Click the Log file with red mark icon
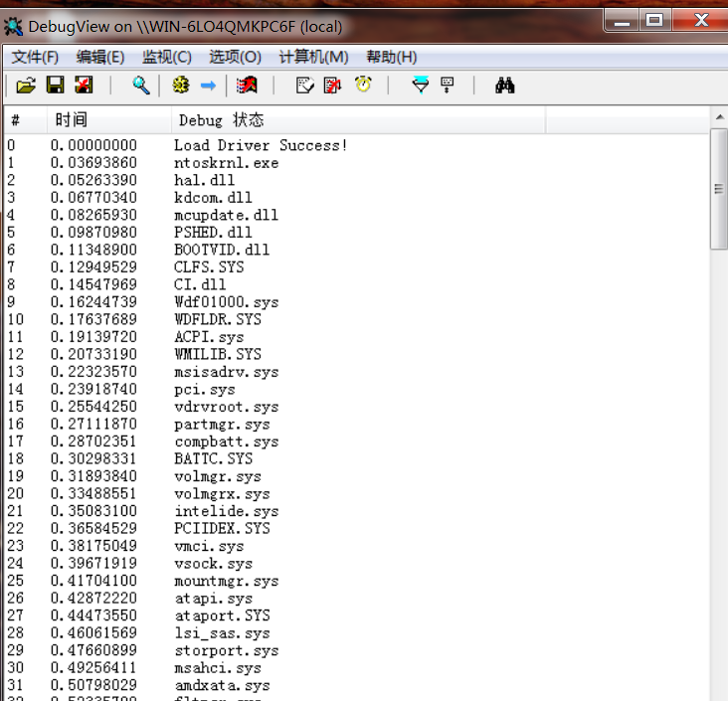The width and height of the screenshot is (728, 701). point(332,86)
